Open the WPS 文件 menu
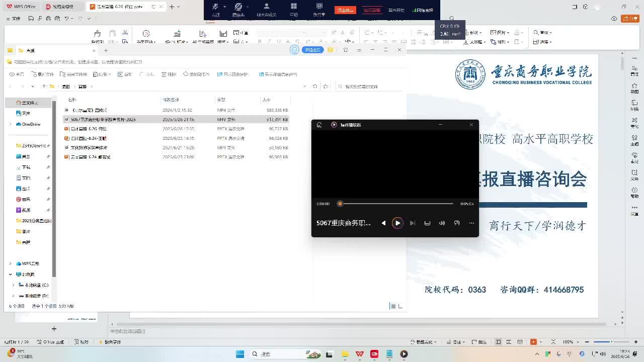Screen dimensions: 644x362 point(13,18)
